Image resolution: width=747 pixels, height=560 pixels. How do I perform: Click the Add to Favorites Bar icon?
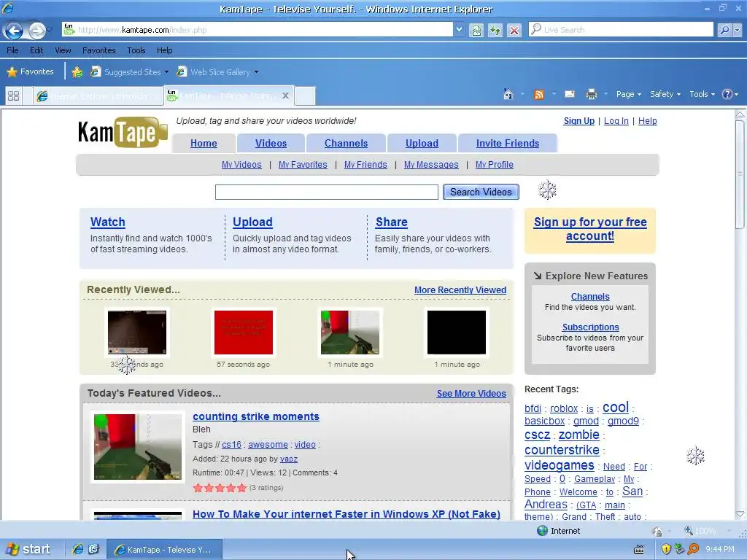point(77,72)
